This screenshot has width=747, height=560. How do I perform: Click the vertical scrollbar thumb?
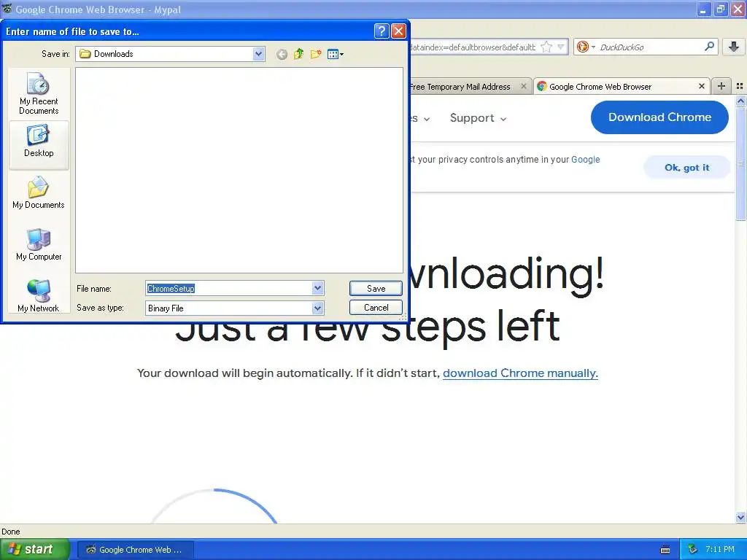click(x=740, y=163)
